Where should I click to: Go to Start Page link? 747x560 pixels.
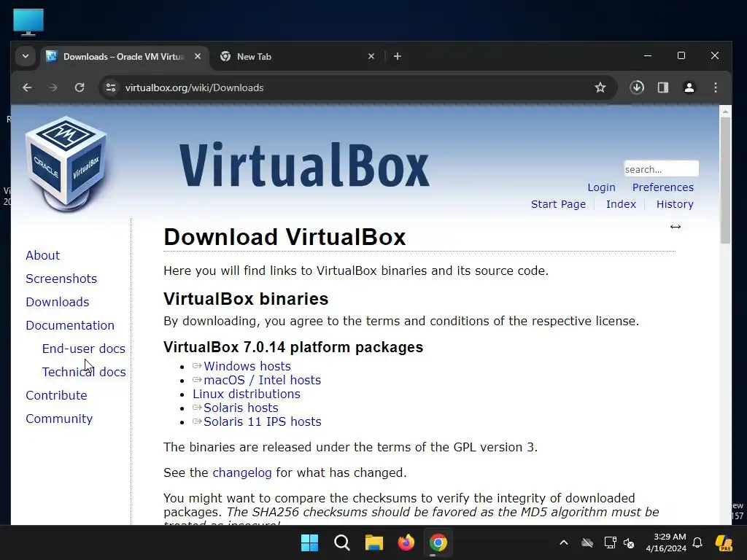(x=558, y=204)
